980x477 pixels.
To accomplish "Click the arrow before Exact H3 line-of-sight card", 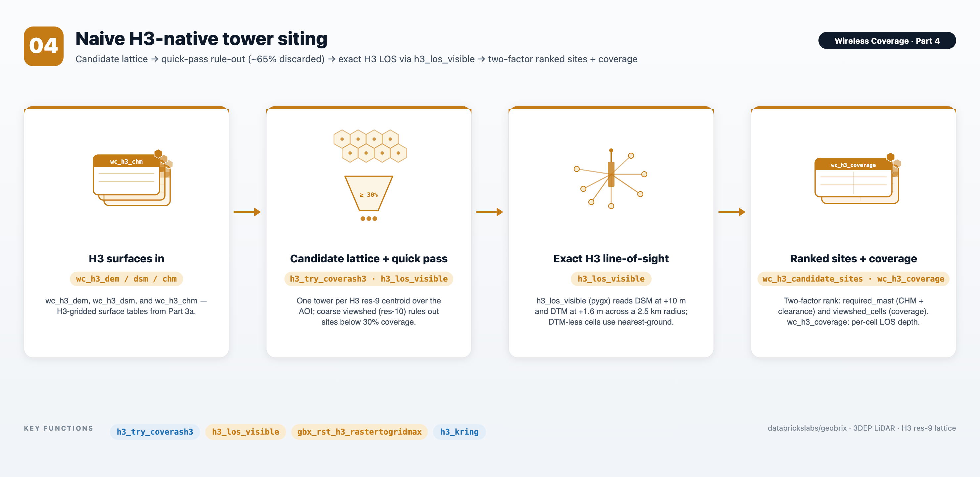I will 490,212.
